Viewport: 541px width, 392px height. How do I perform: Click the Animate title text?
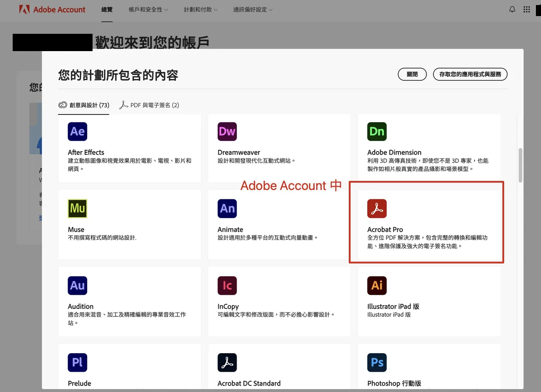(x=230, y=229)
